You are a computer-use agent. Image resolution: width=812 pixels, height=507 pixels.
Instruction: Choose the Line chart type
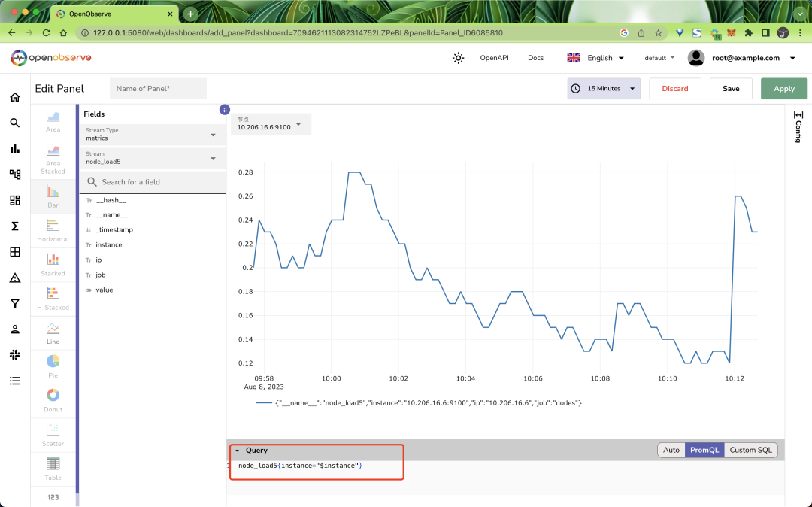[53, 331]
